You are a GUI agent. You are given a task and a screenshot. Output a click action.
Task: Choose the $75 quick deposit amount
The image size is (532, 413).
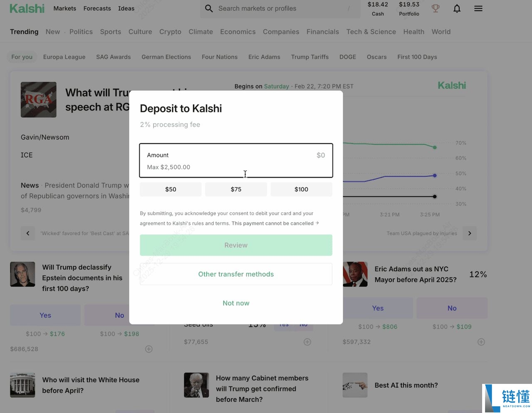pyautogui.click(x=236, y=189)
